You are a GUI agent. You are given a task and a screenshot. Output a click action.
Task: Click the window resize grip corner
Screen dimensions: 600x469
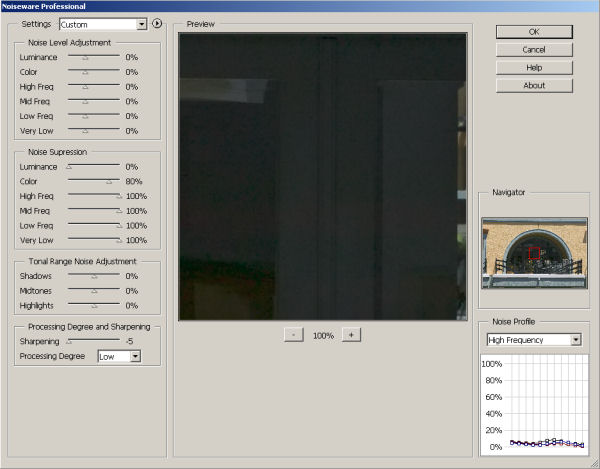595,464
